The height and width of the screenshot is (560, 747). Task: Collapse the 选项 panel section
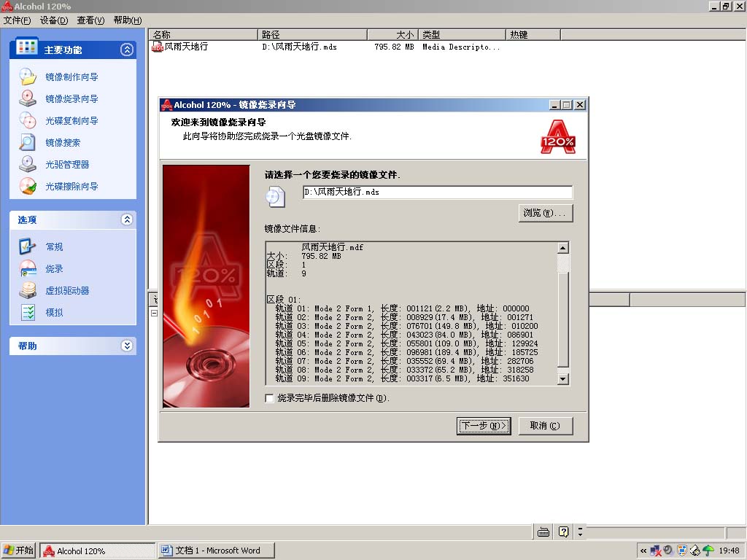(127, 219)
